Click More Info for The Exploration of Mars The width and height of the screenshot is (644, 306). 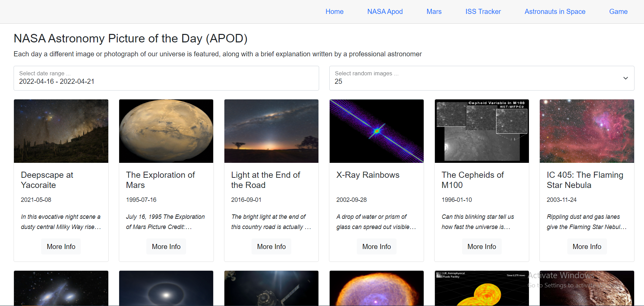pos(166,247)
